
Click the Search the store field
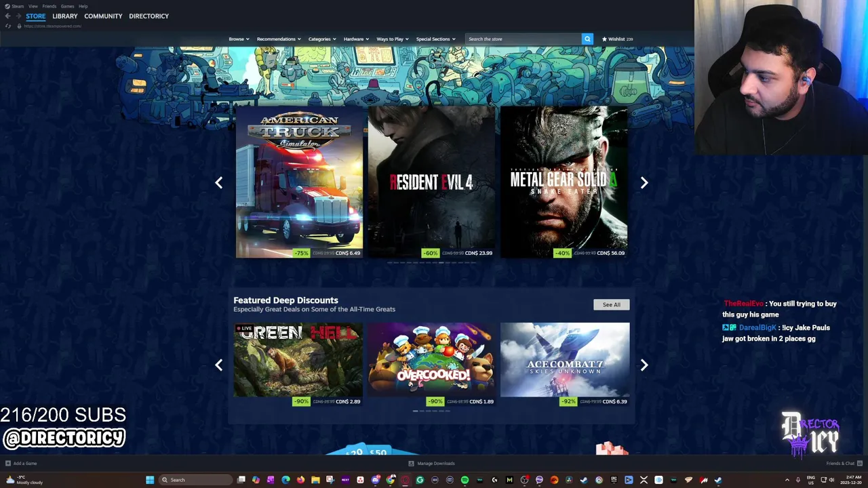tap(524, 39)
